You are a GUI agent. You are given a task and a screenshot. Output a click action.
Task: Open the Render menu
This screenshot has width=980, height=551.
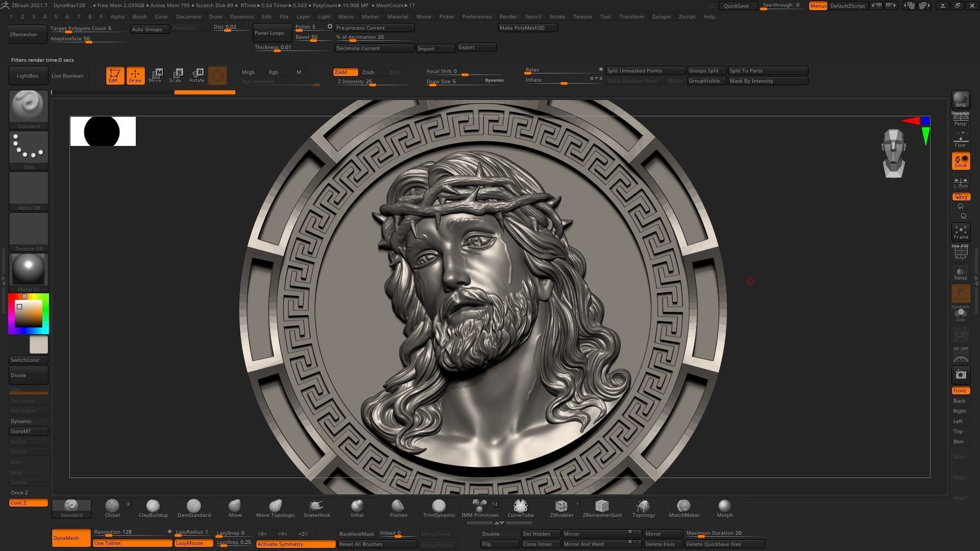[508, 16]
